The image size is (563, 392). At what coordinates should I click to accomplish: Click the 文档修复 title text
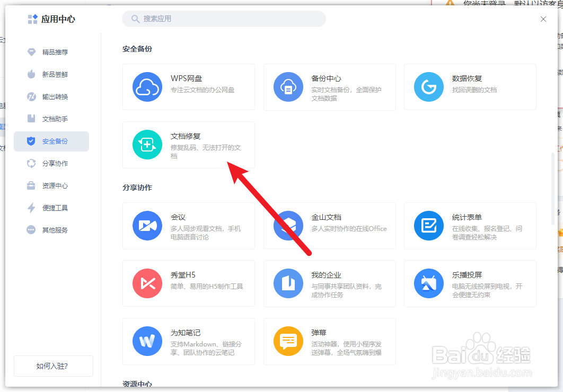(186, 136)
